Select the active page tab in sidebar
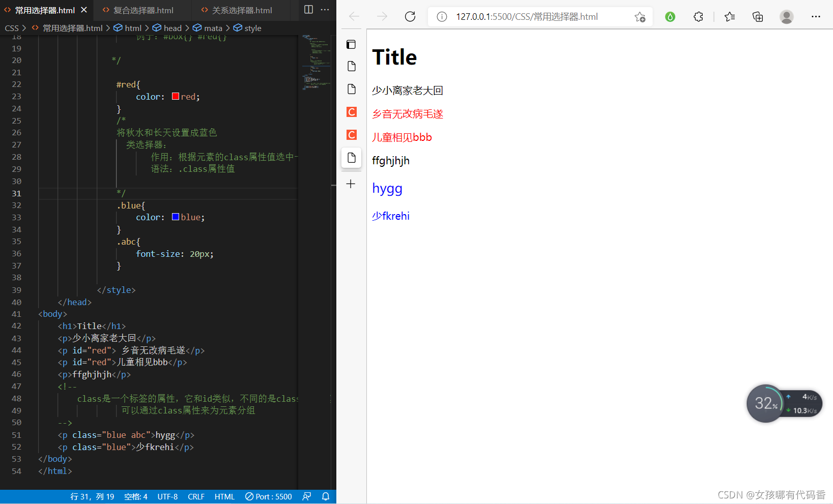This screenshot has width=833, height=504. click(x=351, y=158)
